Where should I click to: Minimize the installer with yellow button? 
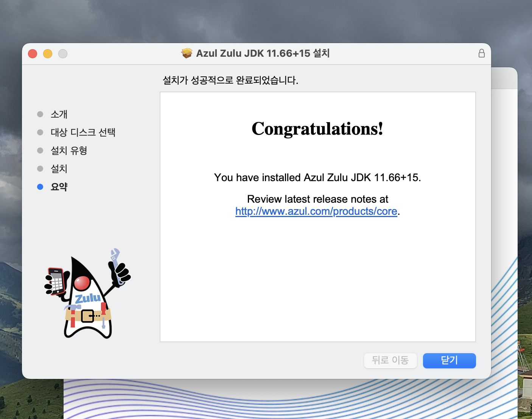[48, 54]
